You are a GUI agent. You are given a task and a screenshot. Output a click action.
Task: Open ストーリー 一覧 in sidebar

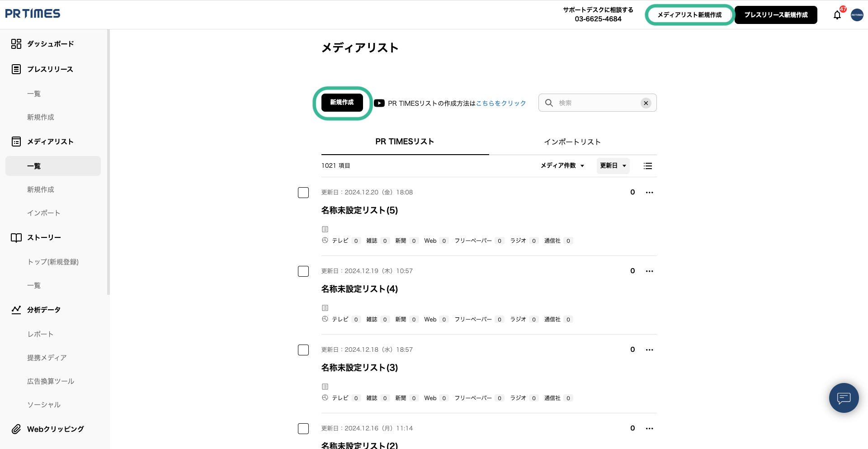tap(34, 285)
